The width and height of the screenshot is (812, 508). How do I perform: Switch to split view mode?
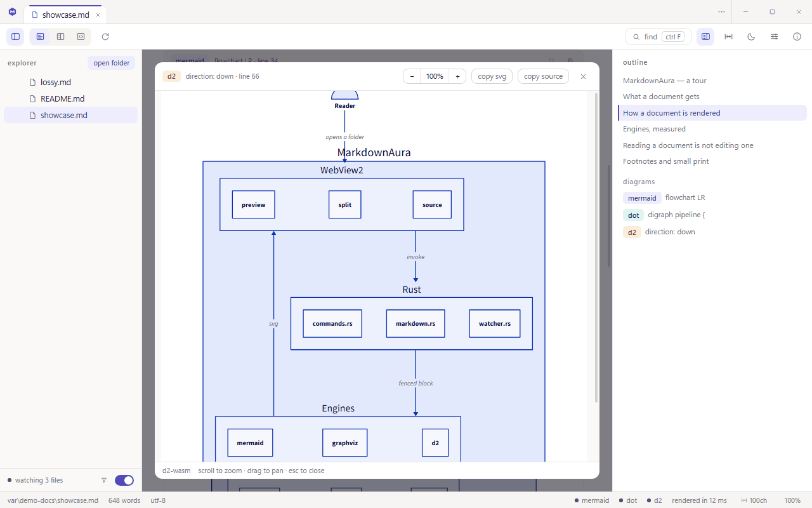point(60,37)
